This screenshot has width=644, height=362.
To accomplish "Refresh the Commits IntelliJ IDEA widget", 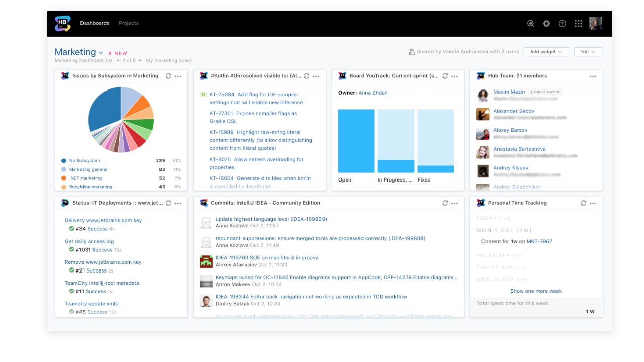I will [445, 203].
